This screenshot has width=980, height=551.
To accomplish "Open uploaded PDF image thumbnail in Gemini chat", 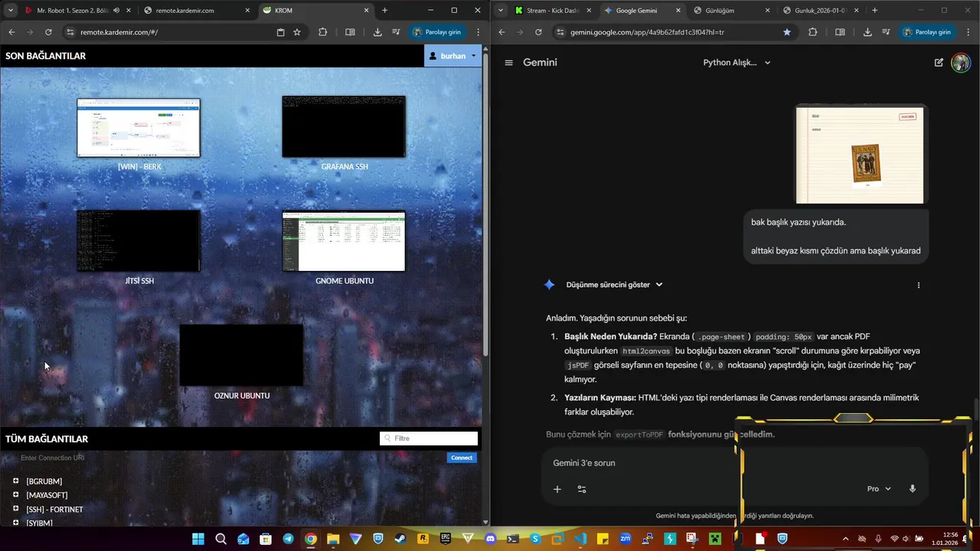I will click(860, 155).
